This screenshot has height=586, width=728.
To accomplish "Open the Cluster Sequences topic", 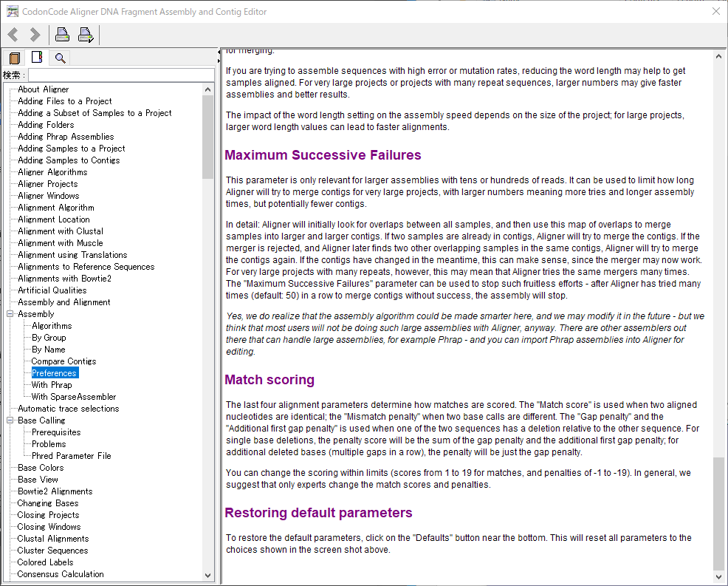I will click(52, 551).
